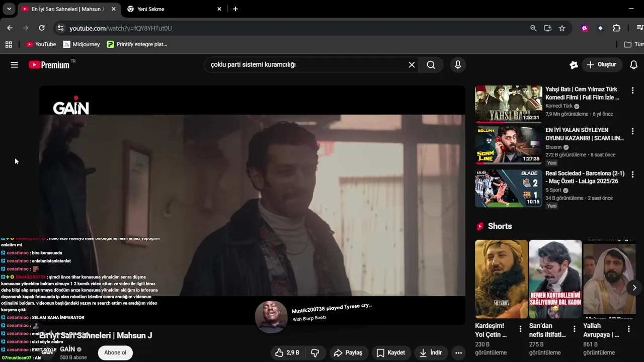Open the GAİN channel name link
This screenshot has height=362, width=644.
(x=67, y=349)
